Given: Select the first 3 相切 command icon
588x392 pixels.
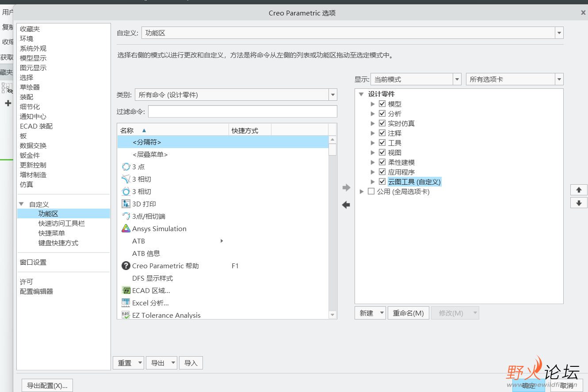Looking at the screenshot, I should pos(126,179).
